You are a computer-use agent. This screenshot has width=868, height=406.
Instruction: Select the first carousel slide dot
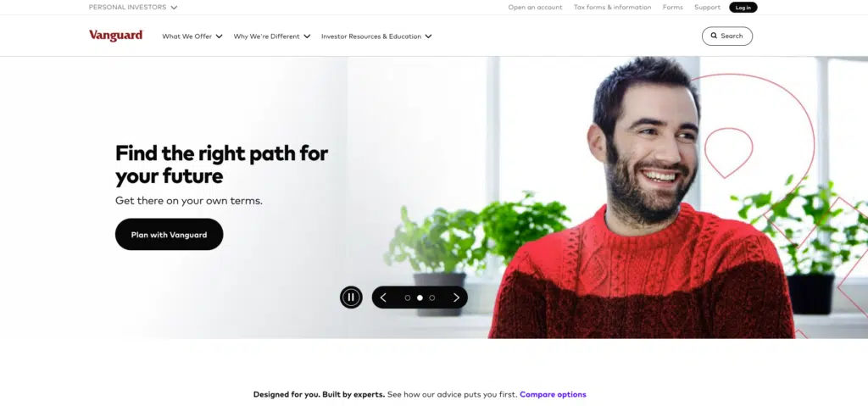pos(408,298)
